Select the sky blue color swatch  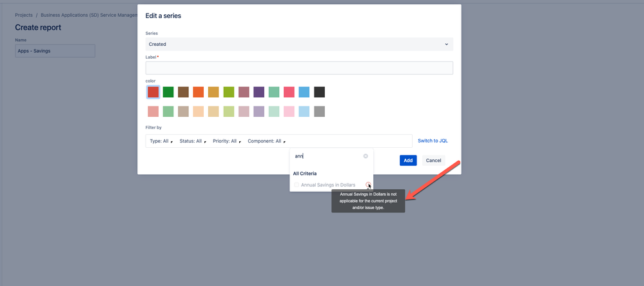click(304, 92)
